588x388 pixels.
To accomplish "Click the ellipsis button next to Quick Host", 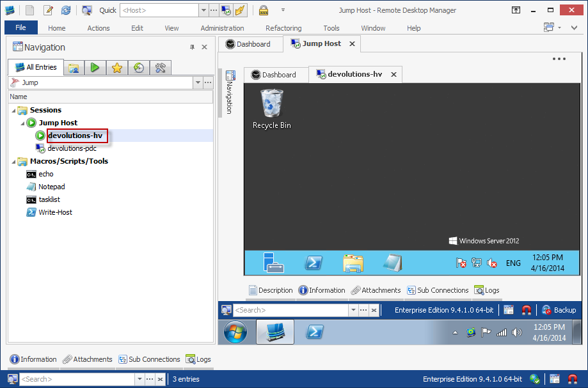I will (213, 10).
